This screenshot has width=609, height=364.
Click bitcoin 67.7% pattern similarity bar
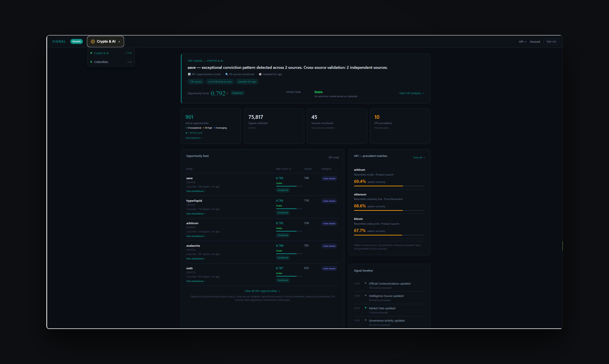[x=389, y=235]
